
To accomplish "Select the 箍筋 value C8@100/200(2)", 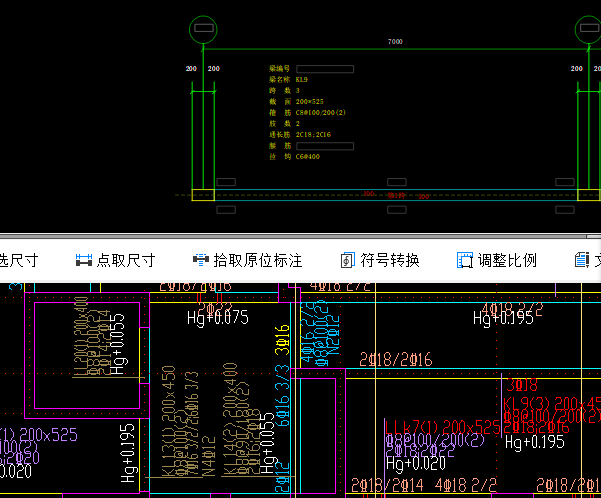I will coord(321,113).
